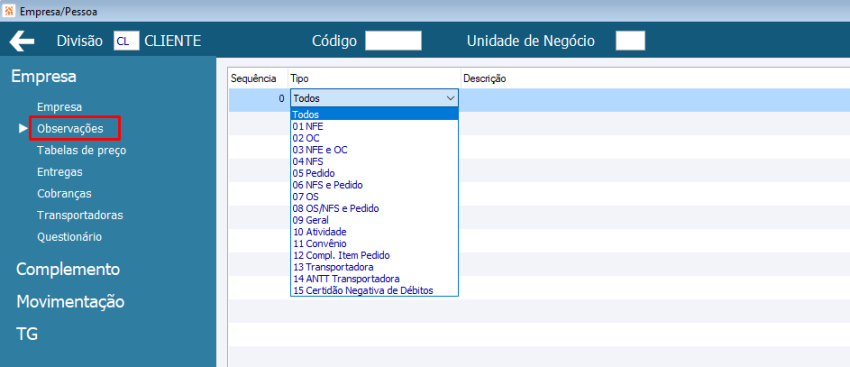Expand the TG section

[27, 334]
